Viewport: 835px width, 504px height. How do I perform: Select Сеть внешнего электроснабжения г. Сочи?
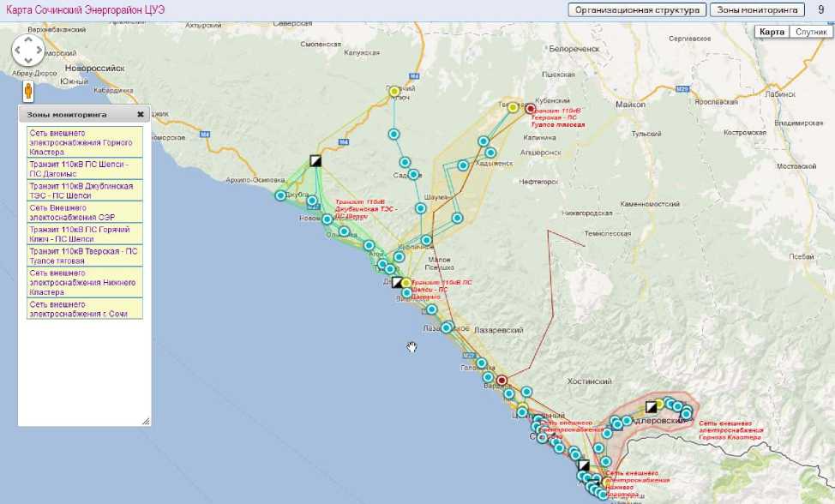pos(84,309)
